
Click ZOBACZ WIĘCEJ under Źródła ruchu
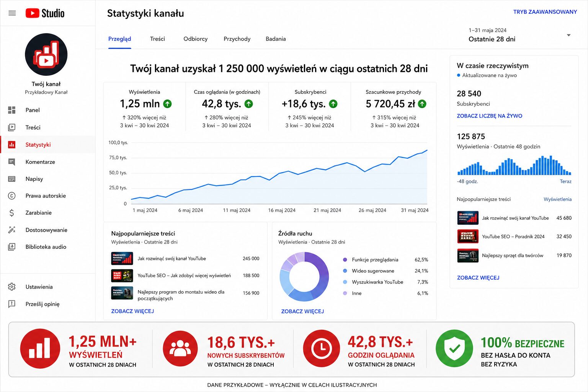click(x=302, y=311)
